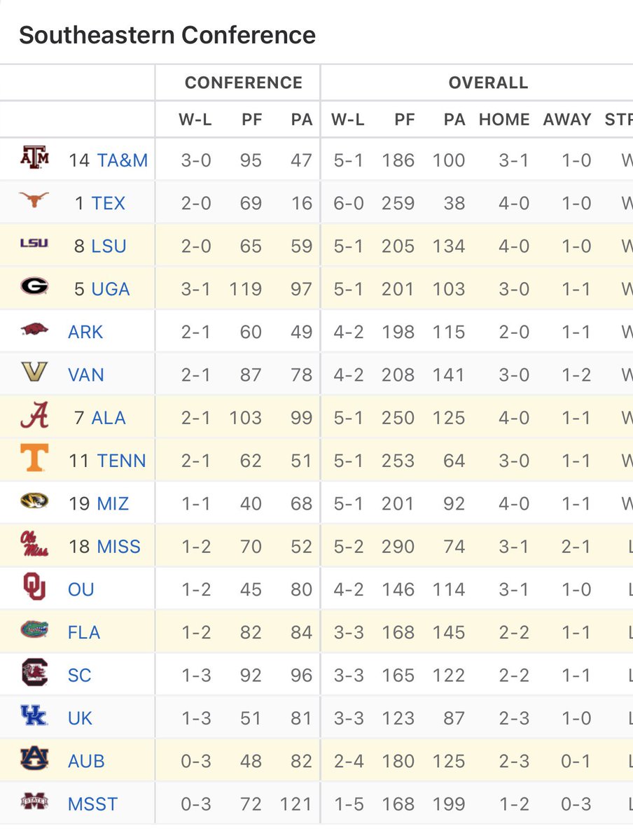Sort by conference W-L column header

coord(195,120)
